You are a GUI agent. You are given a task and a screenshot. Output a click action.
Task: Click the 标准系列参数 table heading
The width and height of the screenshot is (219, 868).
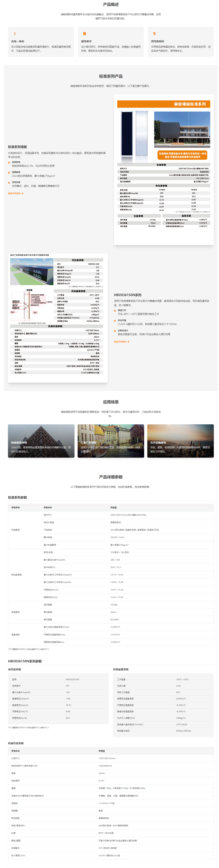17,497
